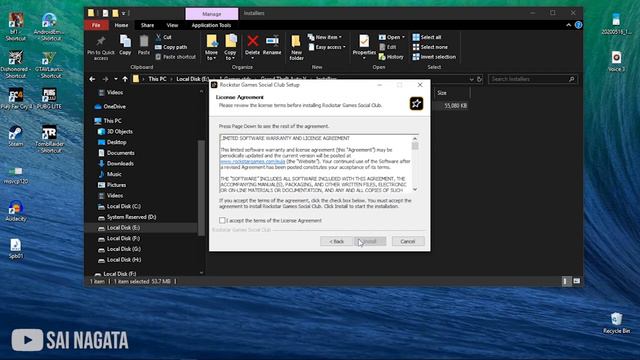
Task: Click History in the Open group
Action: click(x=391, y=57)
